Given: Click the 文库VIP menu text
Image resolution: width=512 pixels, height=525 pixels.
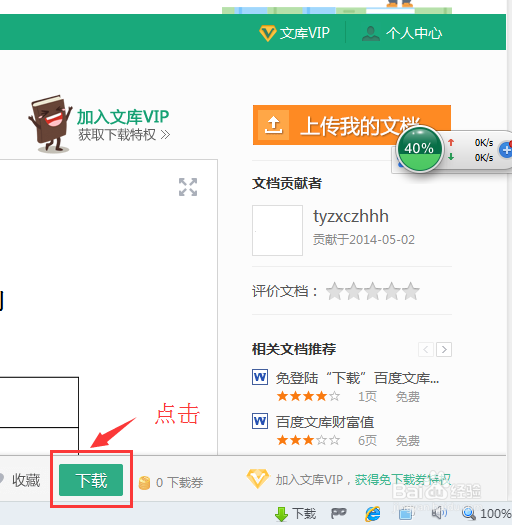Looking at the screenshot, I should tap(304, 33).
